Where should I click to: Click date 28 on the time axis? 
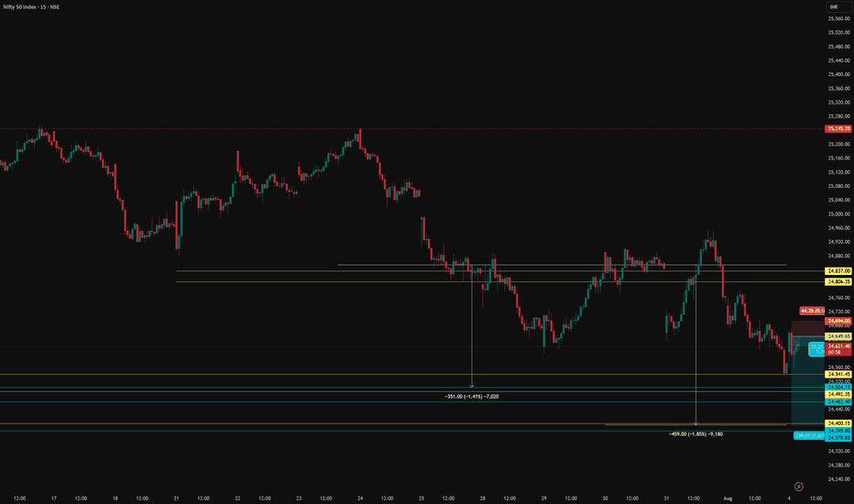click(x=483, y=498)
